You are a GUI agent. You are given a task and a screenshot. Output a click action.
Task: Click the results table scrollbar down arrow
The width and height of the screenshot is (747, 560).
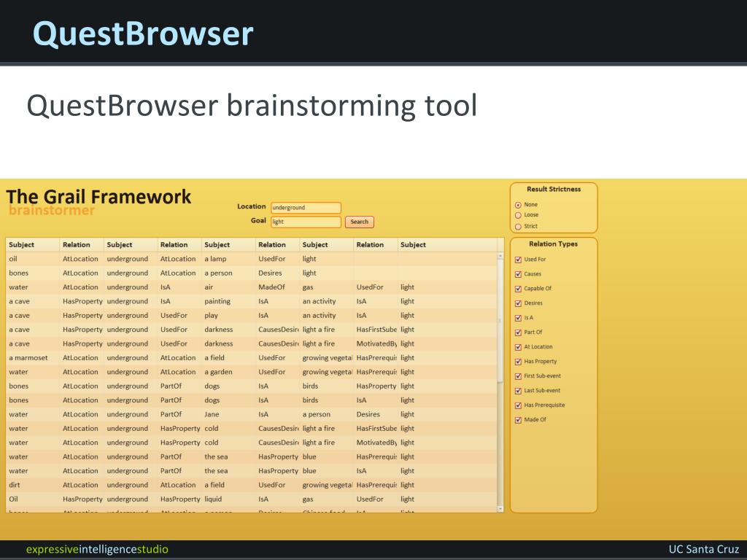pos(500,508)
